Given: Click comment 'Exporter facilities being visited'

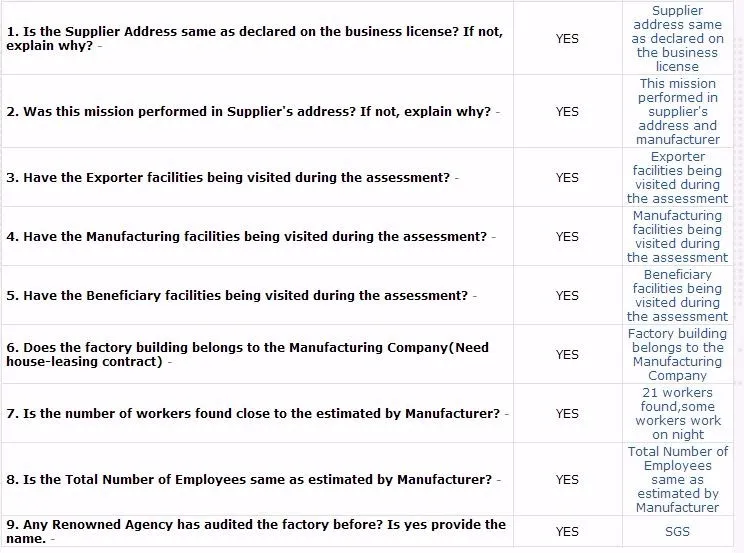Looking at the screenshot, I should click(677, 178).
